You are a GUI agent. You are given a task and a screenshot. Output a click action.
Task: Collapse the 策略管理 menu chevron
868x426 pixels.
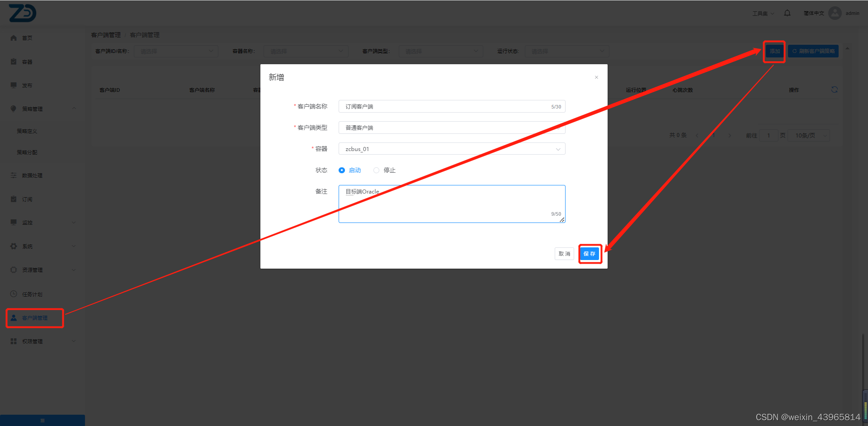pyautogui.click(x=74, y=109)
